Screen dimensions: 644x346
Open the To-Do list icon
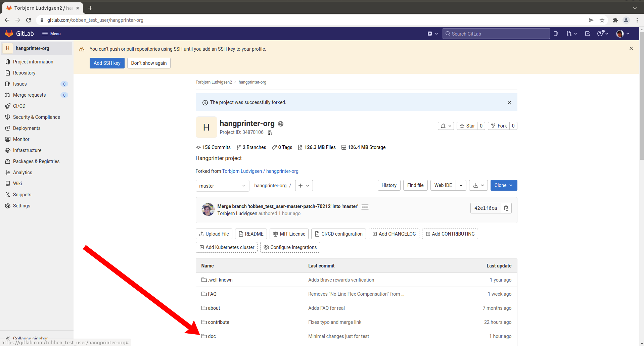[588, 34]
